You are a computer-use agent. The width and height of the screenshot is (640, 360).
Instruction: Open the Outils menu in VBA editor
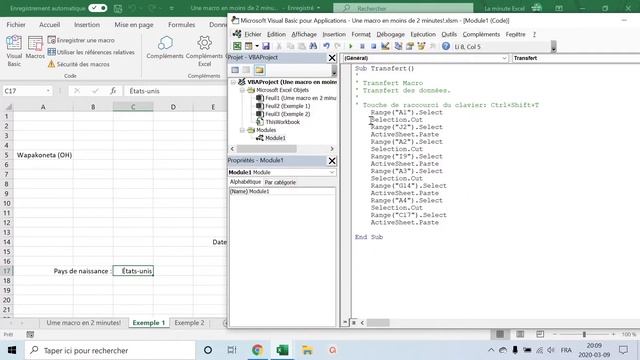(449, 34)
